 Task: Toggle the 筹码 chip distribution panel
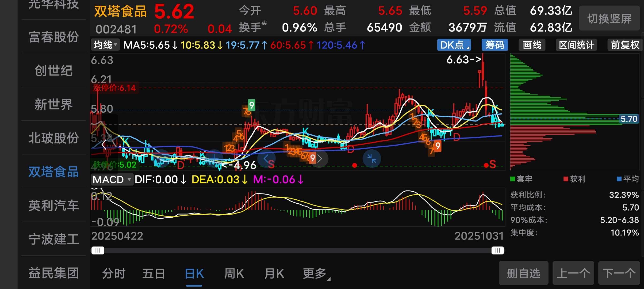tap(494, 45)
